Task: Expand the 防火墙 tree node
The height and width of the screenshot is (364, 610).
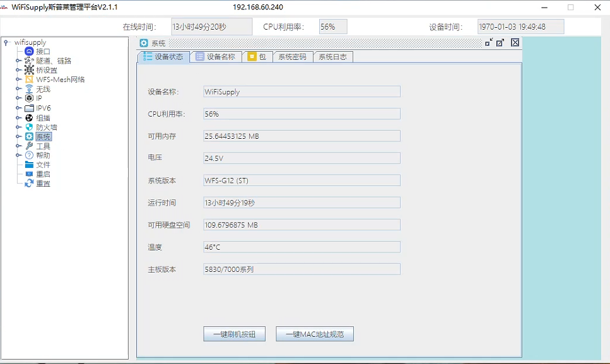Action: (18, 127)
